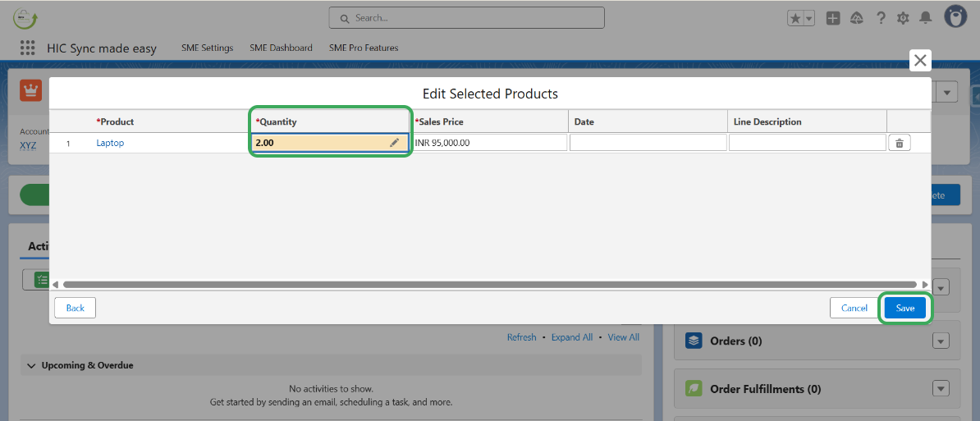
Task: Delete the Laptop row with trash icon
Action: click(x=899, y=143)
